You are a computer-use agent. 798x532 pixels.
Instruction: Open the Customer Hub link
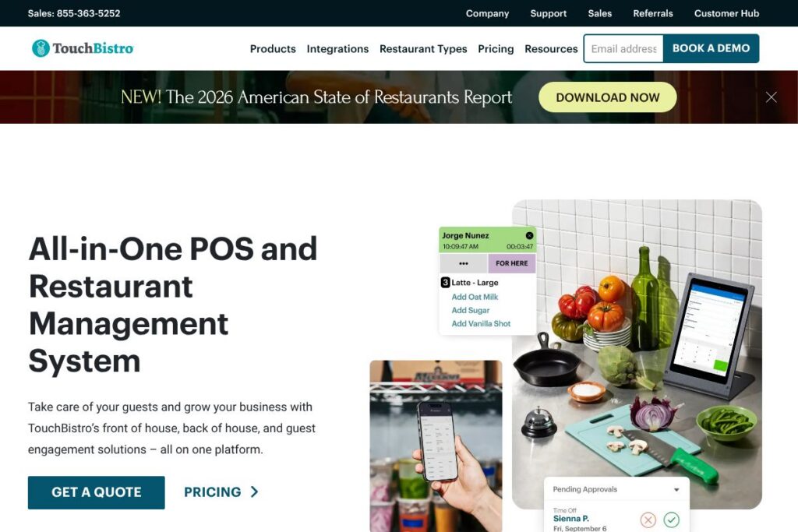(x=726, y=14)
